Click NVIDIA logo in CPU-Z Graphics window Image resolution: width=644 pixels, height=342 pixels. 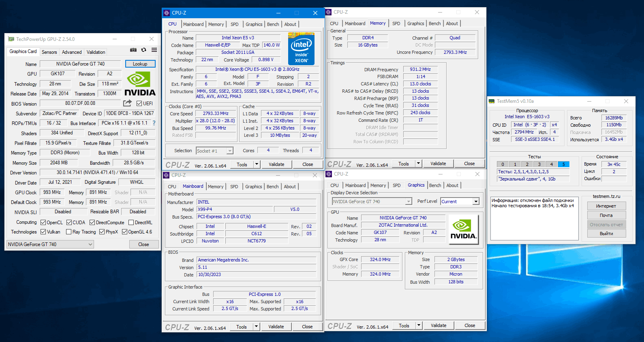[464, 229]
